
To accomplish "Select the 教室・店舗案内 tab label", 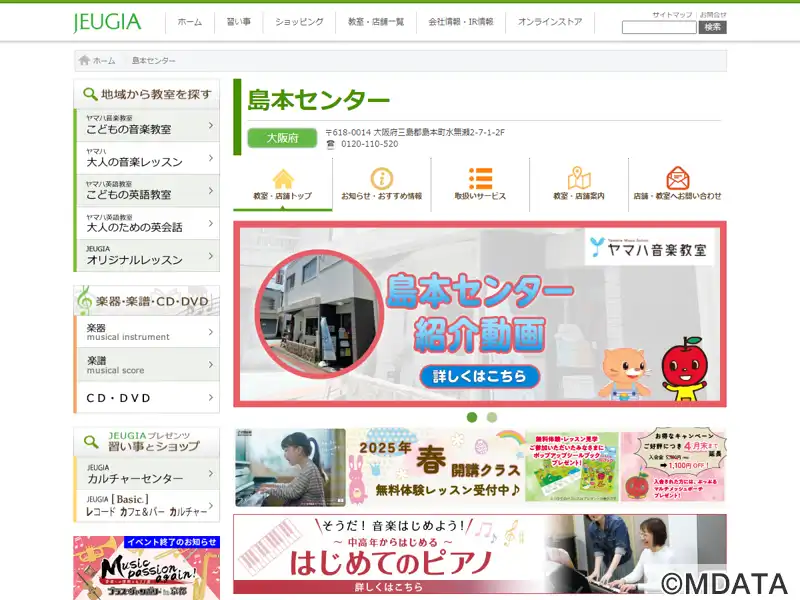I will click(x=579, y=196).
